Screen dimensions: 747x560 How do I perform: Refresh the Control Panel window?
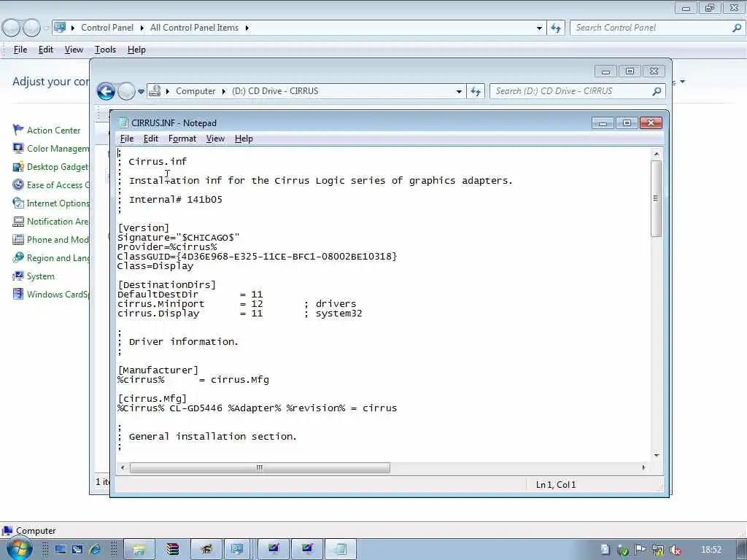(555, 28)
